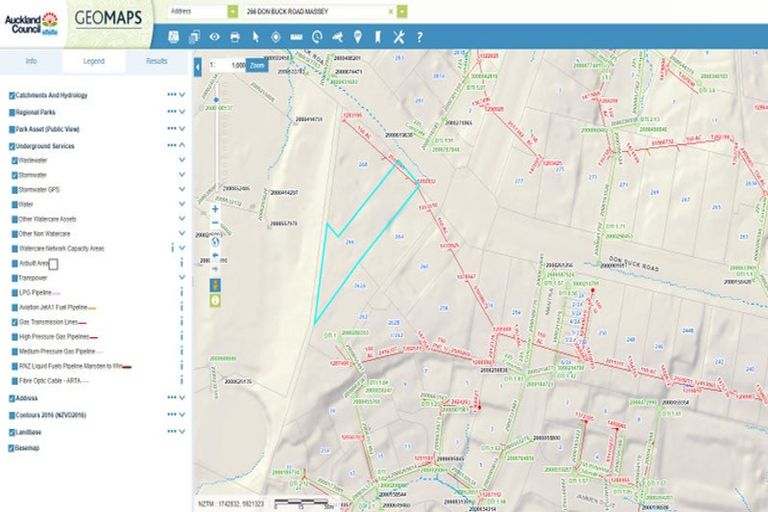The image size is (768, 512).
Task: Switch to the Results tab
Action: click(157, 61)
